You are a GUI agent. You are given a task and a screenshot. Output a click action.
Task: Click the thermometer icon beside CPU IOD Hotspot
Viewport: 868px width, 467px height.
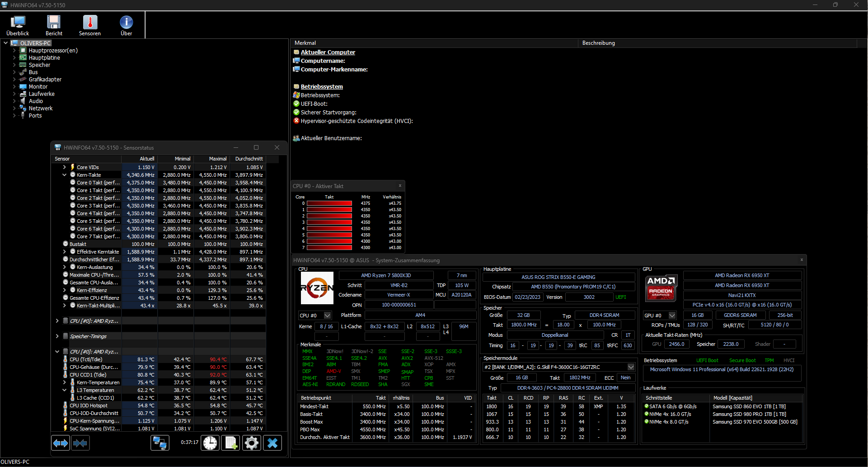click(66, 406)
